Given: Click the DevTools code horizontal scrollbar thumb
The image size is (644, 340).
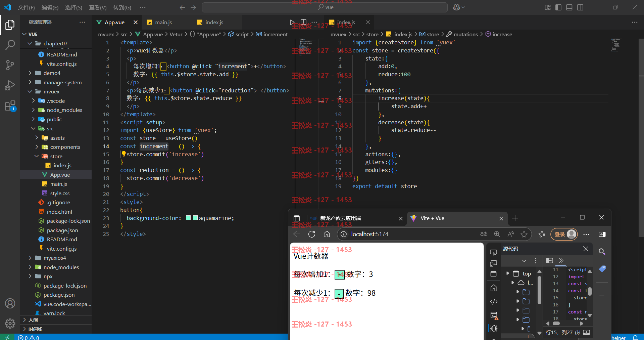Looking at the screenshot, I should tap(556, 324).
